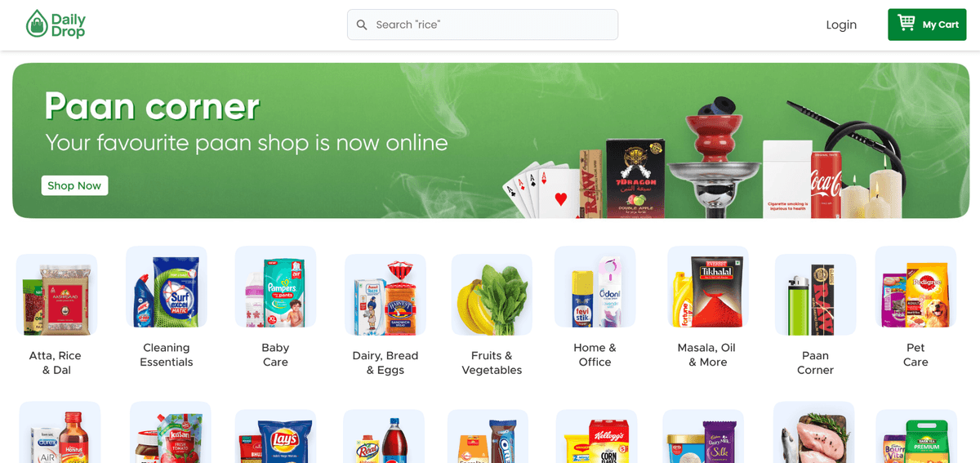Open Masala, Oil & More category
The height and width of the screenshot is (463, 980).
[x=706, y=308]
